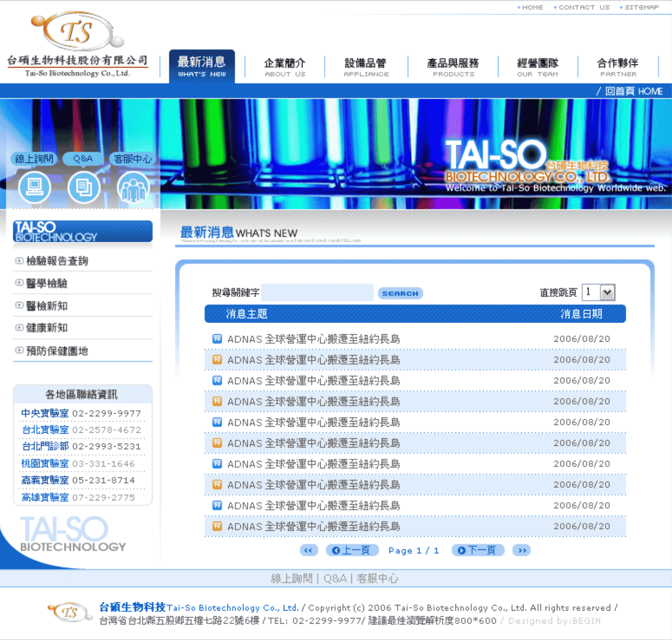Open 預防保健園地 in the sidebar
Image resolution: width=672 pixels, height=640 pixels.
(x=57, y=351)
